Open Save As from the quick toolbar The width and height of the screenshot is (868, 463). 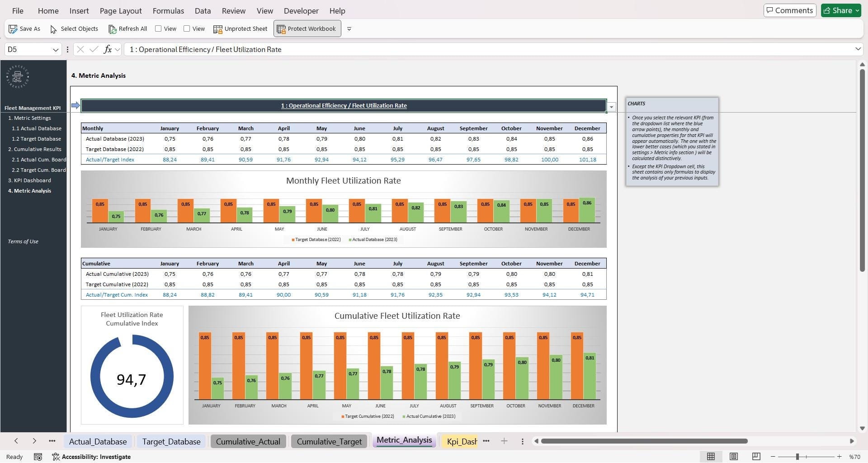click(24, 28)
